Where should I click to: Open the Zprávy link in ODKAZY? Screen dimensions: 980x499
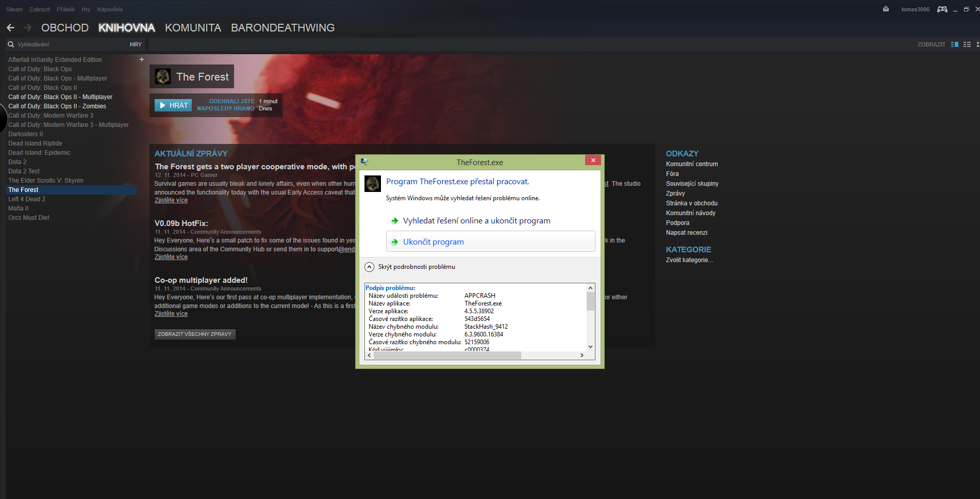pyautogui.click(x=675, y=194)
